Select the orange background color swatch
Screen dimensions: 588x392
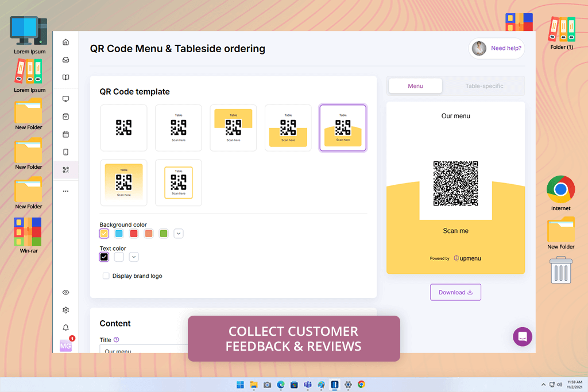click(149, 234)
